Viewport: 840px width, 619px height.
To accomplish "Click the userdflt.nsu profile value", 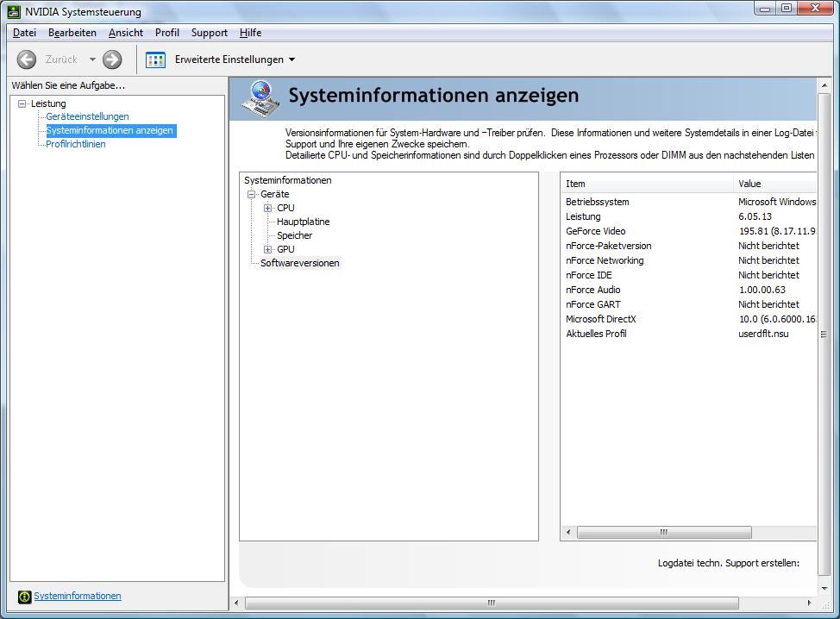I will (x=763, y=334).
